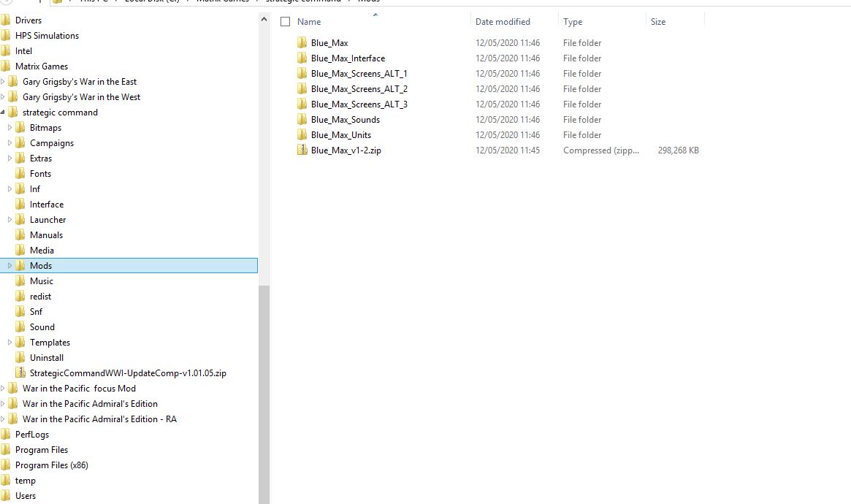
Task: Select the Program Files folder in tree
Action: click(42, 450)
